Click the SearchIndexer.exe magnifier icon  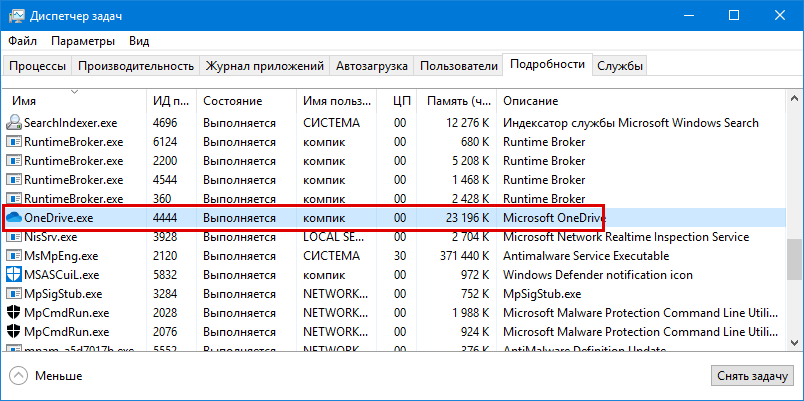point(13,123)
